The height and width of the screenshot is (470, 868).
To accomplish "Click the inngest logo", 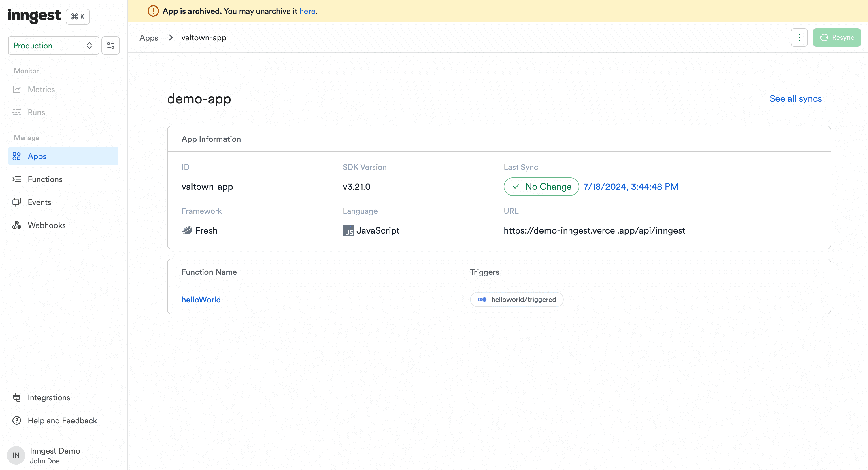I will (34, 16).
